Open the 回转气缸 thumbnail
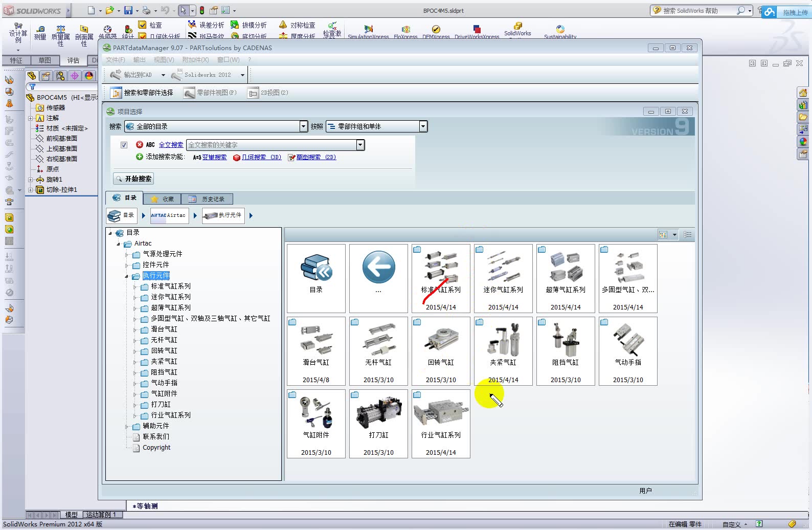Viewport: 812px width, 530px height. [441, 351]
